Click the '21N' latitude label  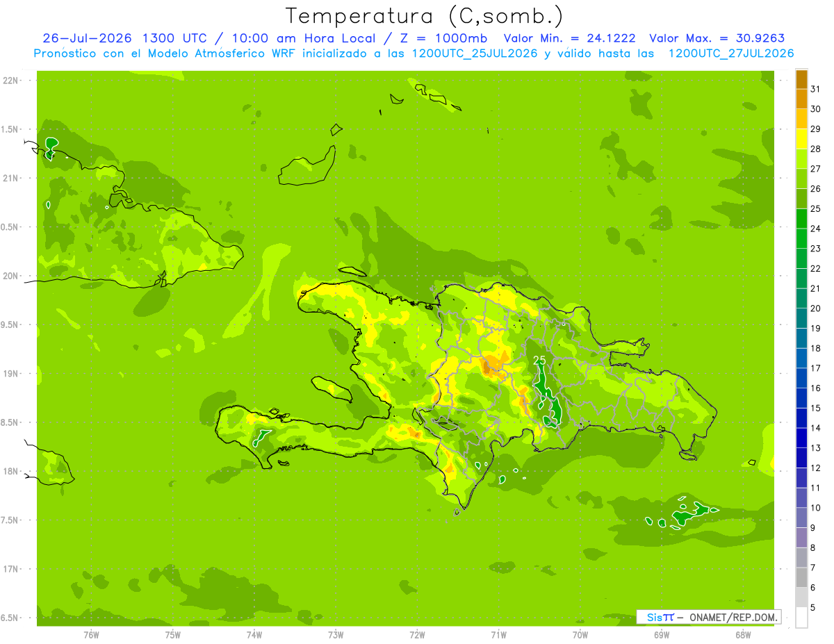pos(11,179)
